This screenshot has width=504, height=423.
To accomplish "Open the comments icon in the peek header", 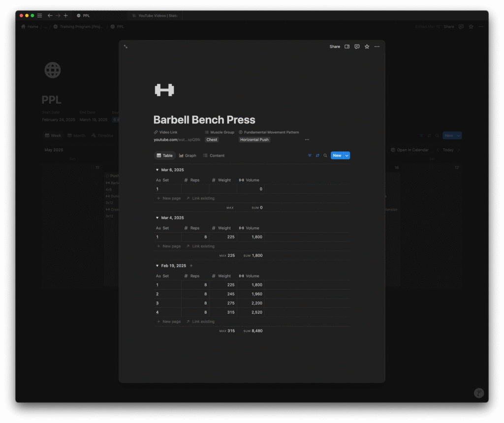I will (x=357, y=47).
